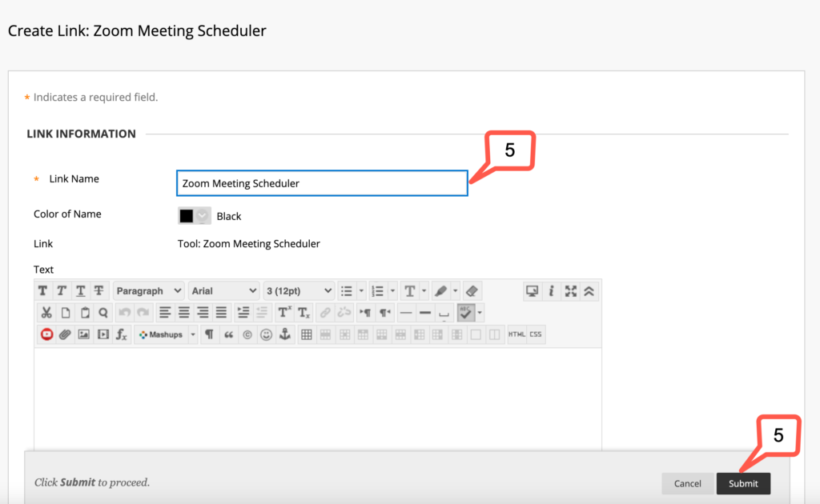
Task: Expand text color options arrow
Action: click(424, 291)
